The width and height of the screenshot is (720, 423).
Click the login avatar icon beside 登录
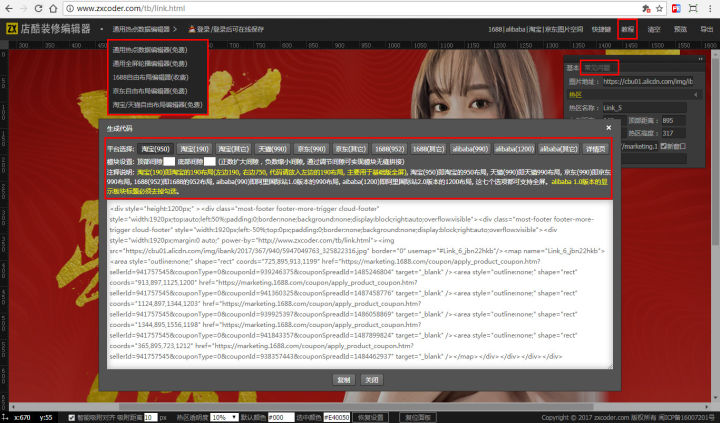tap(192, 29)
